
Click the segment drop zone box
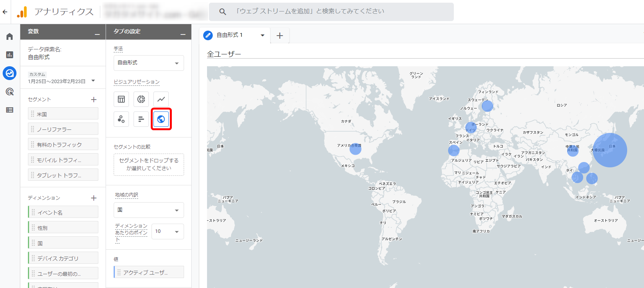149,165
